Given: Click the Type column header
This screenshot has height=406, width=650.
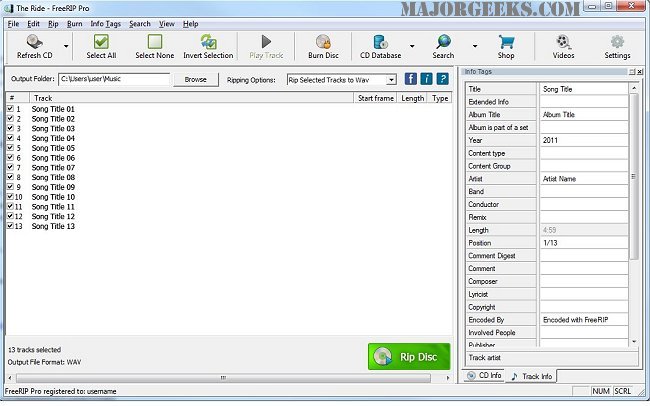Looking at the screenshot, I should click(440, 98).
